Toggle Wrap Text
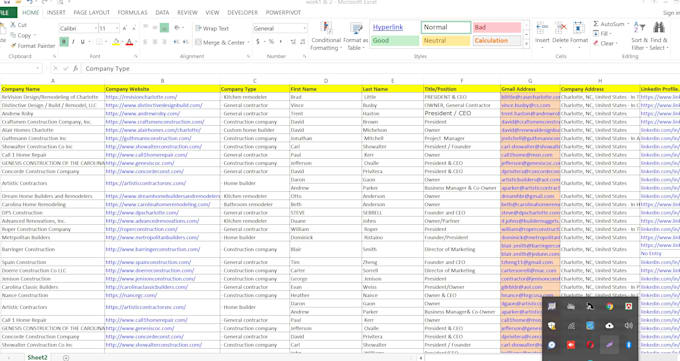The image size is (680, 361). click(212, 29)
